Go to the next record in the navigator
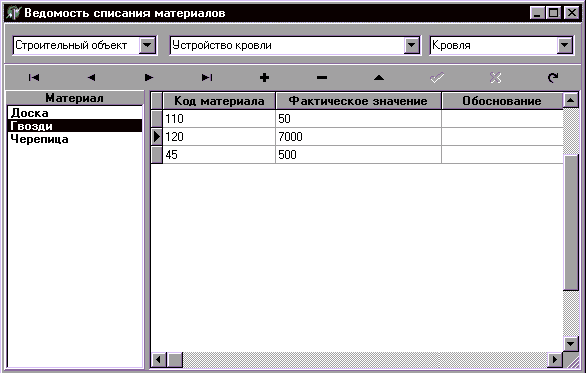This screenshot has height=373, width=587. point(149,78)
